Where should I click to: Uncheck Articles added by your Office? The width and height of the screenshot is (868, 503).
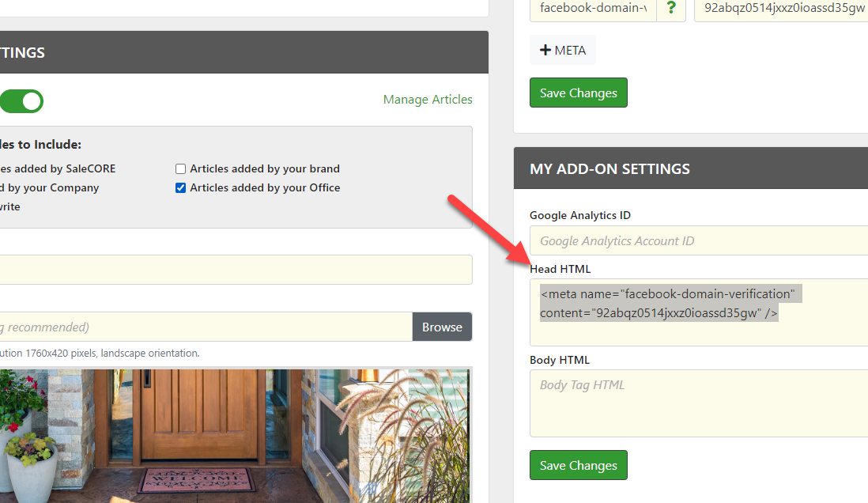180,187
